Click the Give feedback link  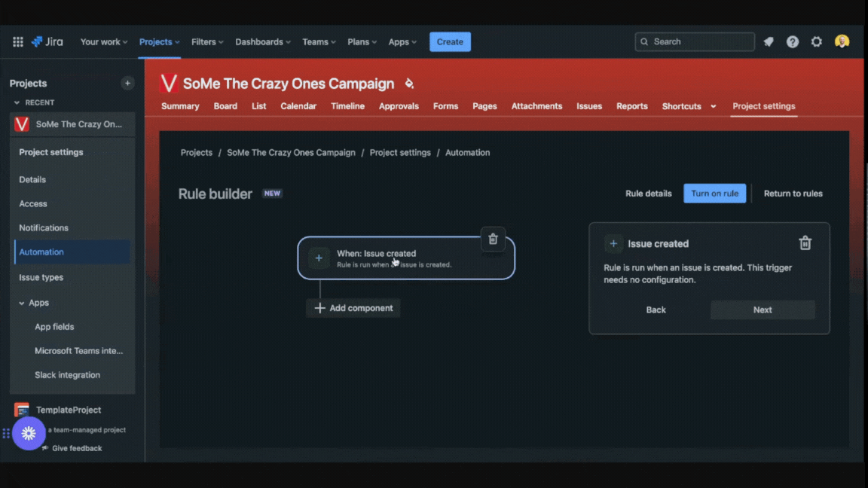coord(77,448)
